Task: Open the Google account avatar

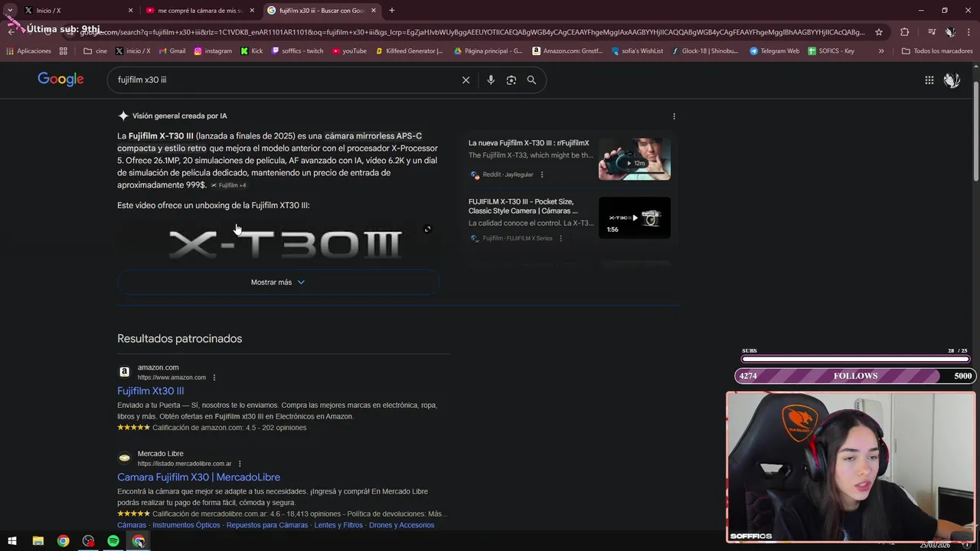Action: 952,80
